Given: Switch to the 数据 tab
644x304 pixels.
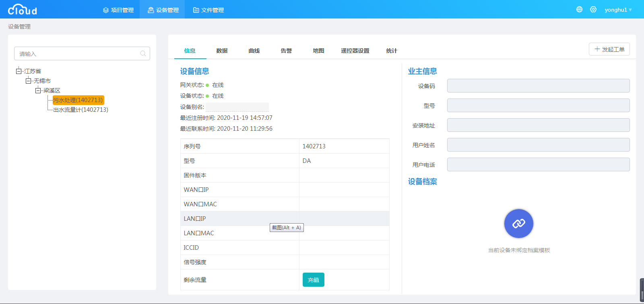Looking at the screenshot, I should 222,51.
